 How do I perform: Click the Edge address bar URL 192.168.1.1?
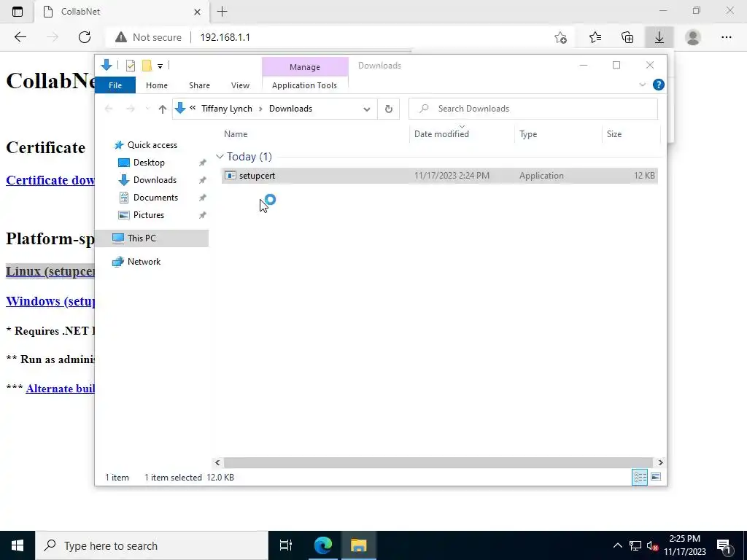tap(225, 37)
